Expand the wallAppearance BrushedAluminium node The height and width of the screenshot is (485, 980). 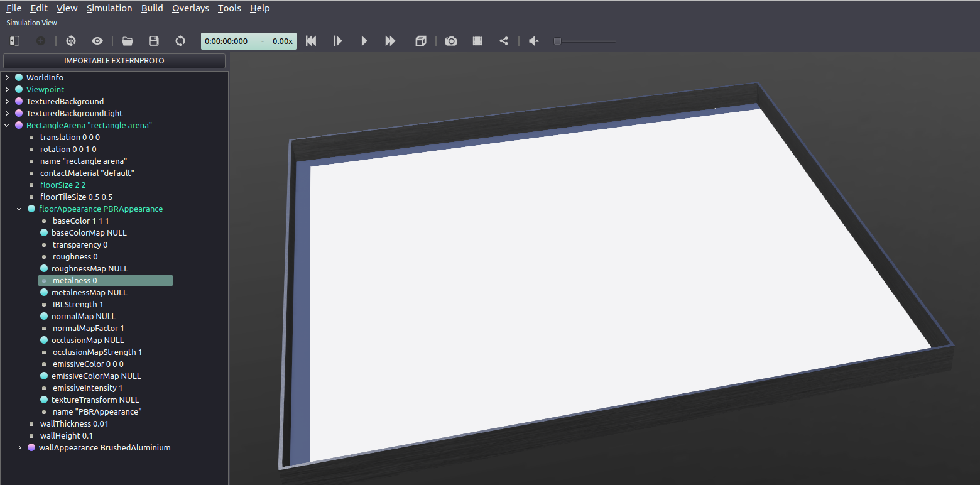coord(19,447)
